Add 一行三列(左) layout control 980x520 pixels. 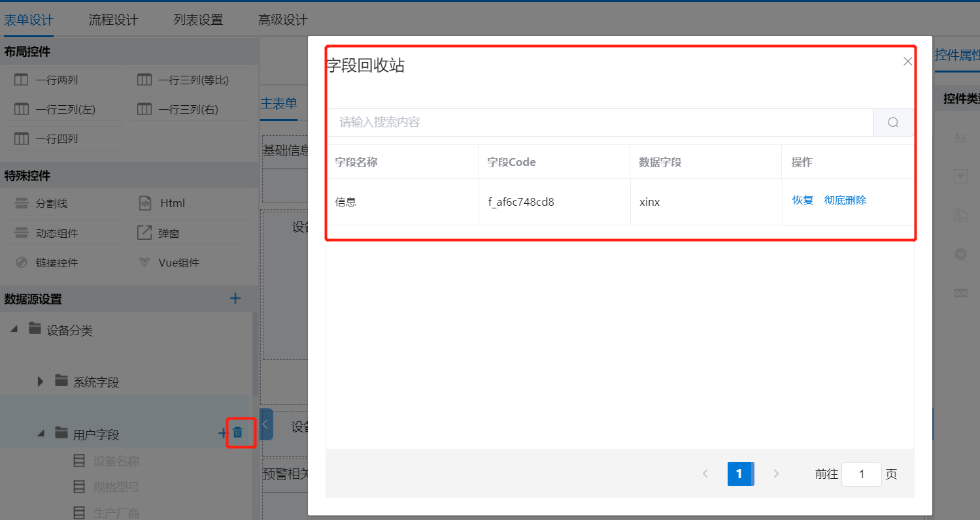[x=65, y=109]
